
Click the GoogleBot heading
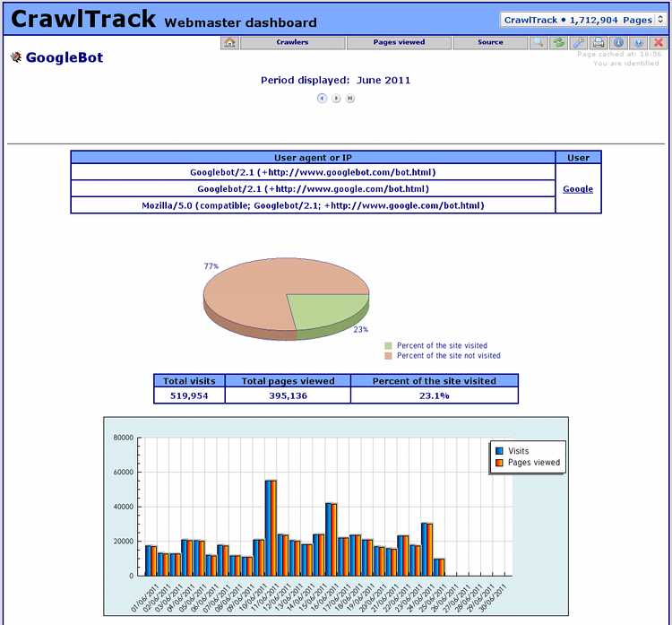pos(65,57)
